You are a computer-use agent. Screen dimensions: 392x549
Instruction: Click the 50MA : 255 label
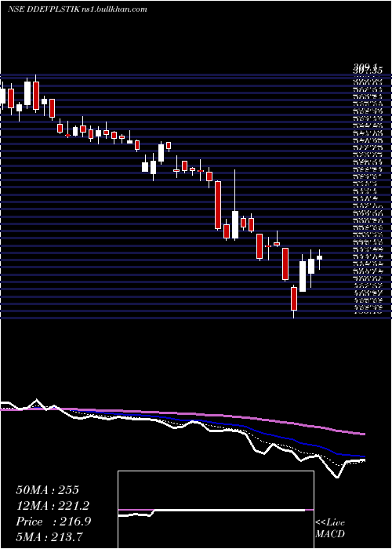pyautogui.click(x=47, y=490)
